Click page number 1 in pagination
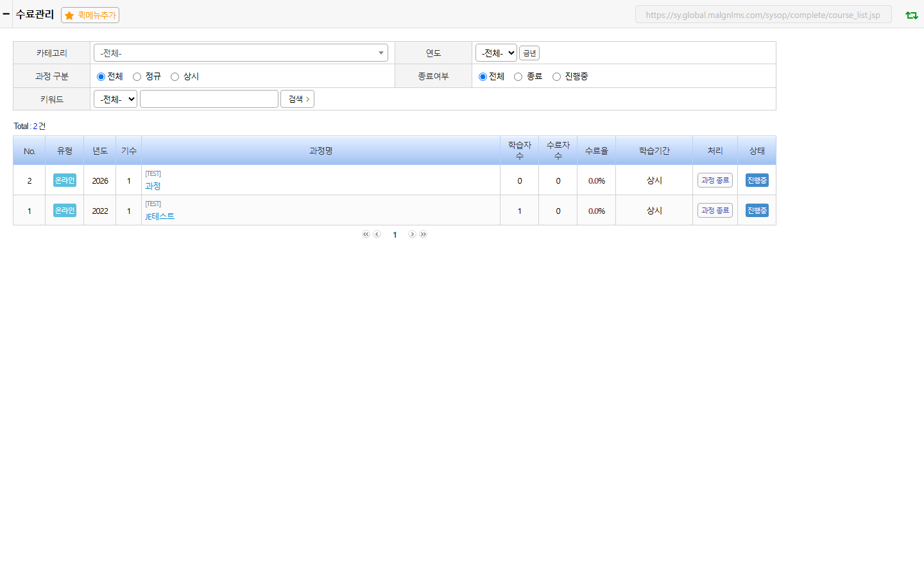Image resolution: width=924 pixels, height=578 pixels. click(x=395, y=235)
